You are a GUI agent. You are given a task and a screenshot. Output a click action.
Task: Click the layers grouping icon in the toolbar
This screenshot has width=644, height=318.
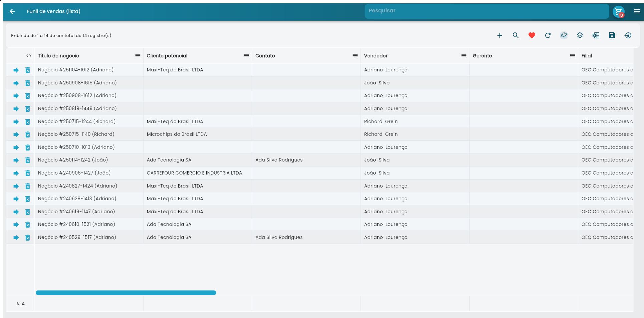tap(580, 35)
